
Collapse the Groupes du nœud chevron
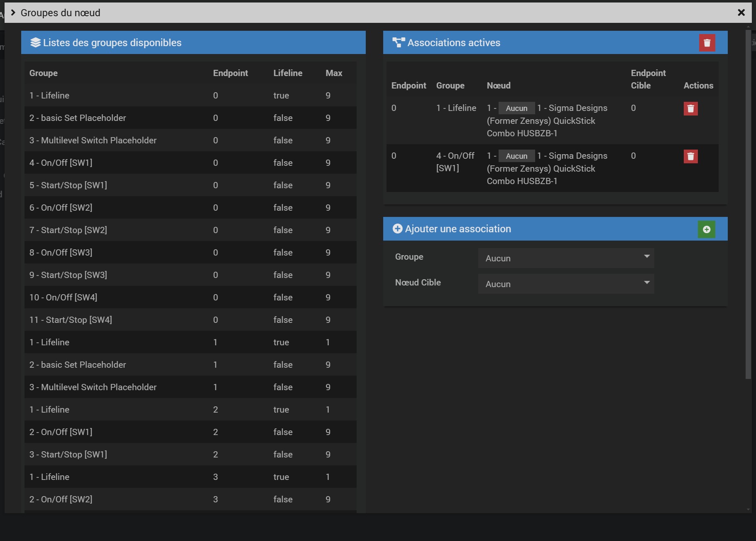point(13,12)
